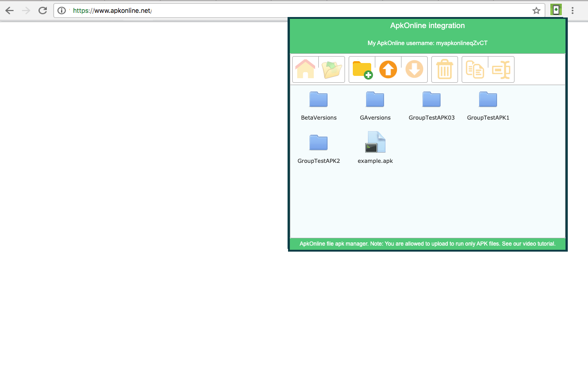Screen dimensions: 588x368
Task: Open the GroupTestAPK2 folder
Action: pyautogui.click(x=318, y=143)
